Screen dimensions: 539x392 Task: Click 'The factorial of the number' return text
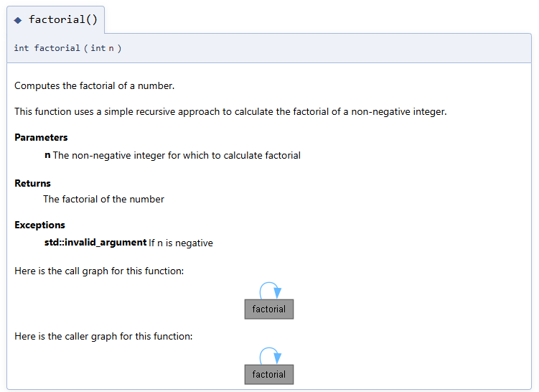[103, 199]
